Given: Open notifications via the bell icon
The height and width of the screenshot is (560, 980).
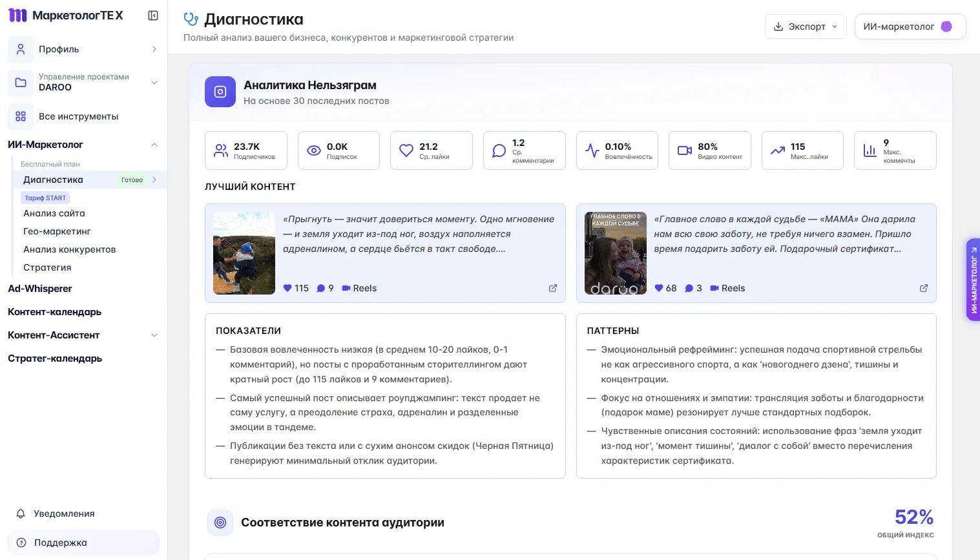Looking at the screenshot, I should point(21,513).
